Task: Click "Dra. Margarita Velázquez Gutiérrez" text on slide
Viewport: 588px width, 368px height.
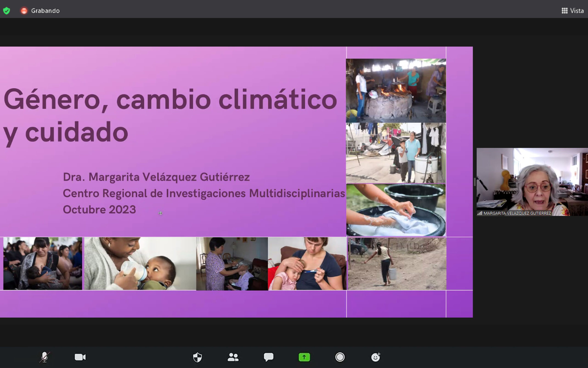Action: click(156, 177)
